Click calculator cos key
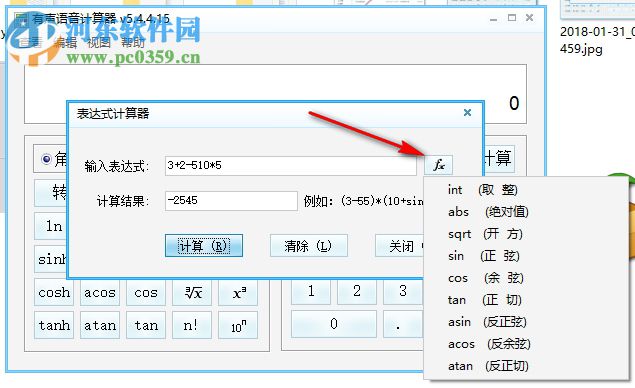 pyautogui.click(x=146, y=292)
